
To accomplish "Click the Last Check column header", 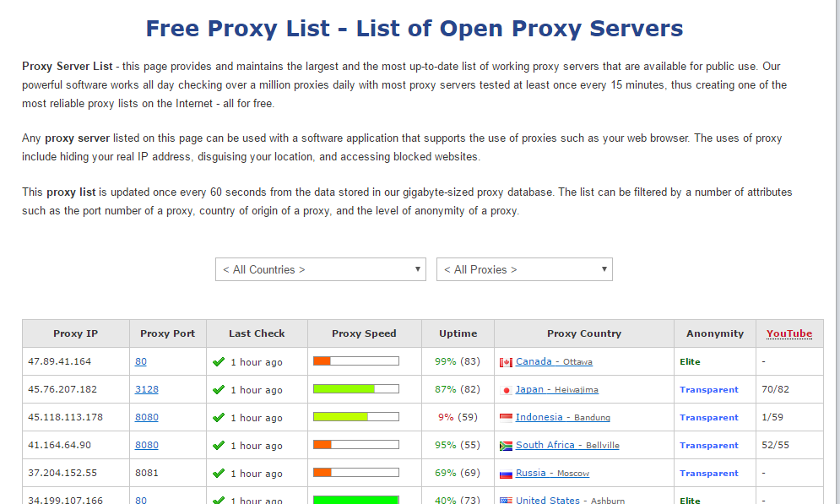I will 257,333.
